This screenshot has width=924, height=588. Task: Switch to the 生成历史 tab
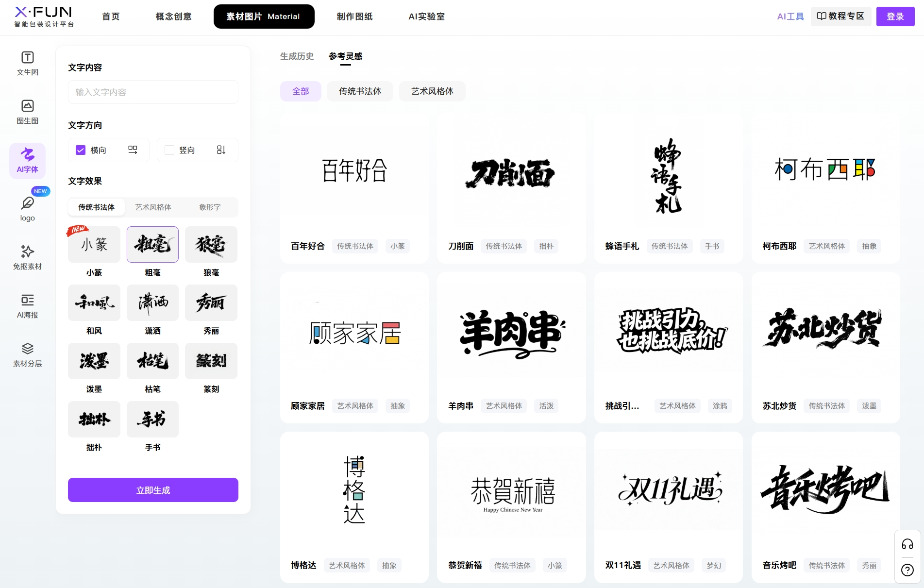click(297, 56)
